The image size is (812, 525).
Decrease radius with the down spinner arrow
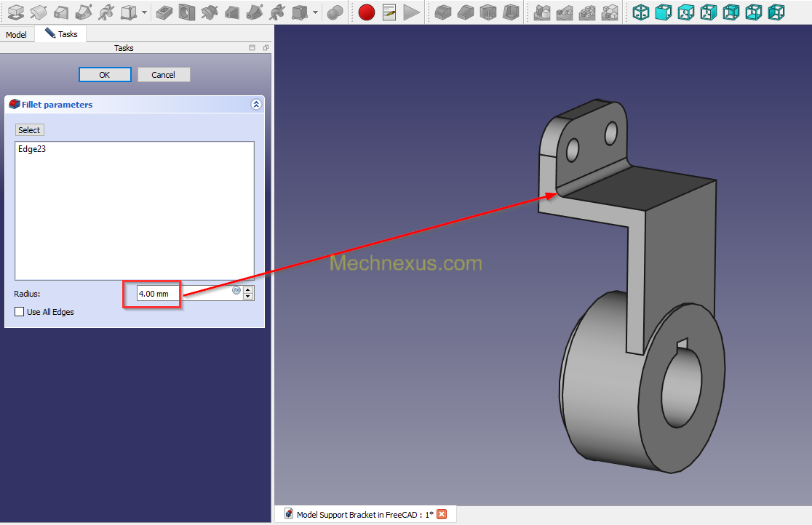248,297
